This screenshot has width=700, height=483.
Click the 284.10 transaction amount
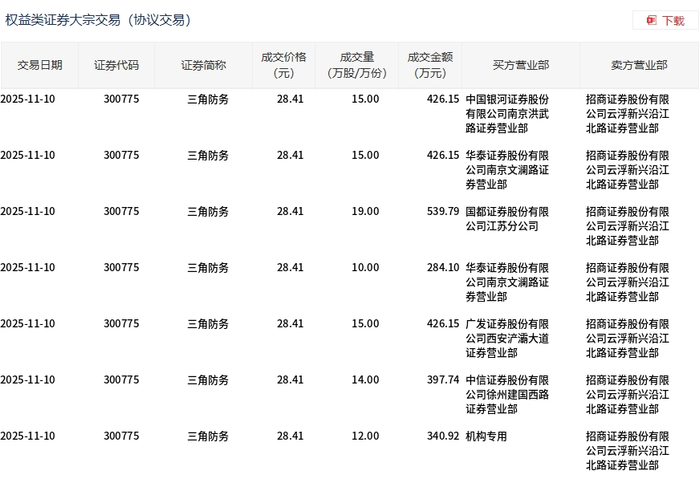click(443, 267)
